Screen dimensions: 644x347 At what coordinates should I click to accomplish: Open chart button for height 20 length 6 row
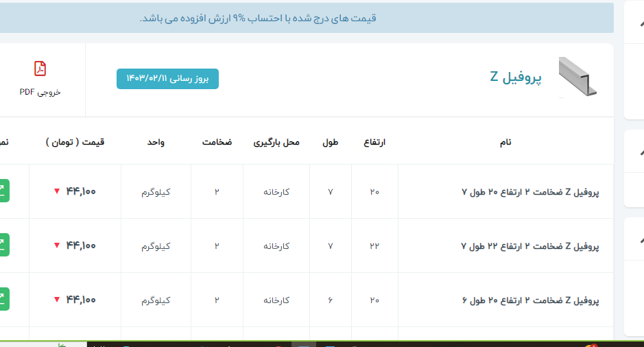coord(3,300)
